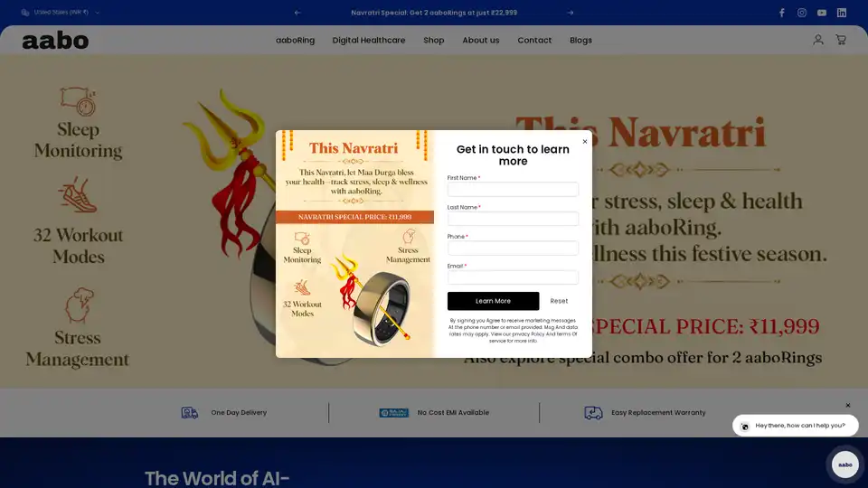The image size is (868, 488).
Task: Open the shopping cart icon
Action: pos(841,40)
